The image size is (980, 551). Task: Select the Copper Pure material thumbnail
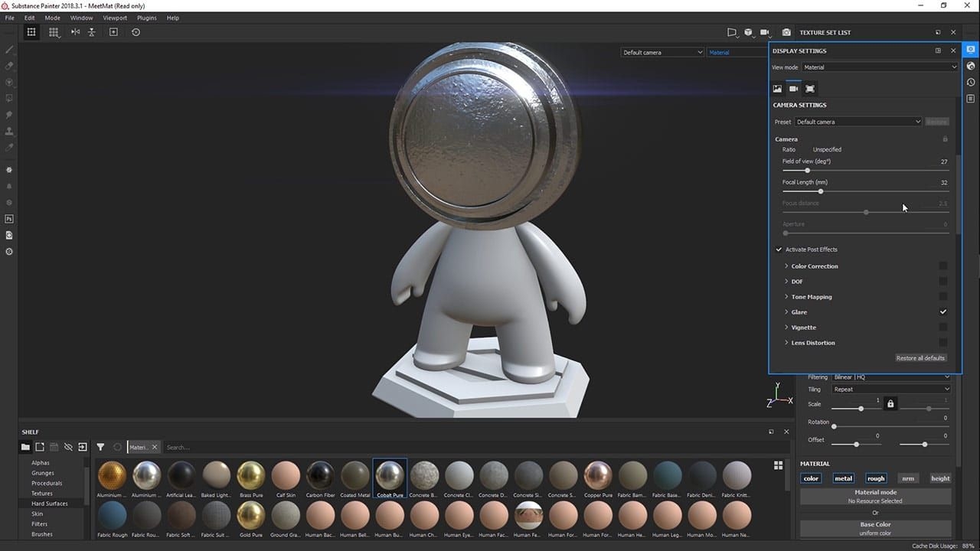tap(597, 480)
